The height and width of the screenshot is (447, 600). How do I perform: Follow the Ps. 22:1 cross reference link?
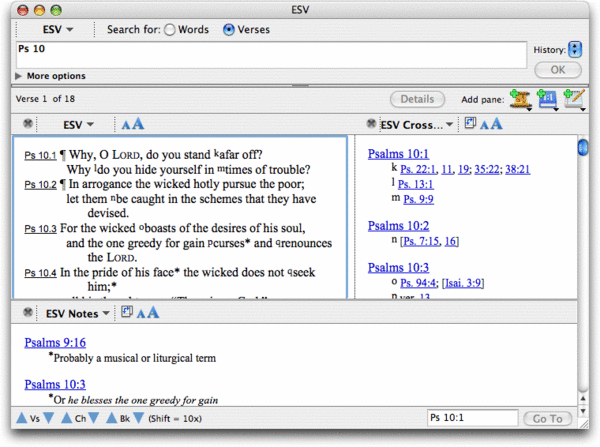[418, 169]
